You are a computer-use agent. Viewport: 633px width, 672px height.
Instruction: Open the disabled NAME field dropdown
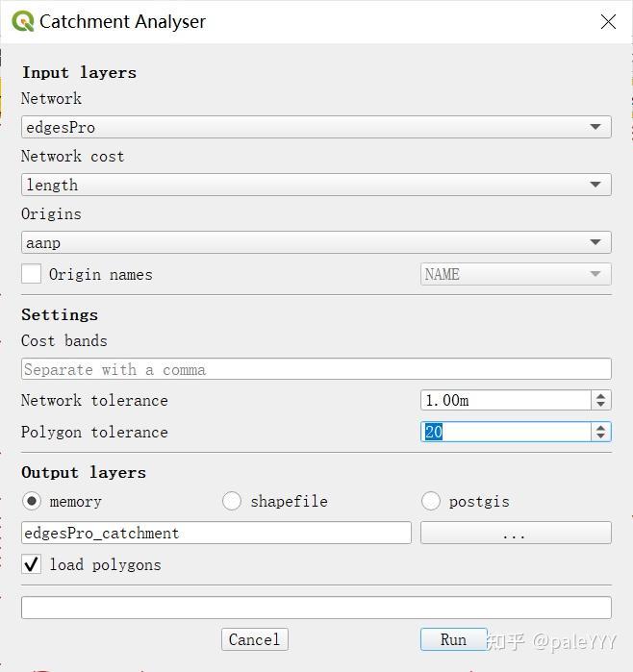click(516, 274)
